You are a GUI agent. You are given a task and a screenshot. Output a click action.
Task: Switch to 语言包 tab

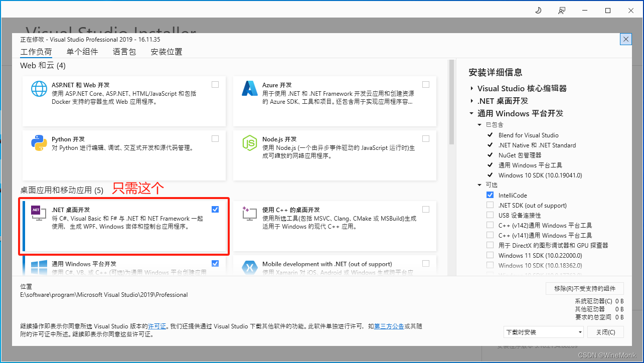tap(124, 52)
